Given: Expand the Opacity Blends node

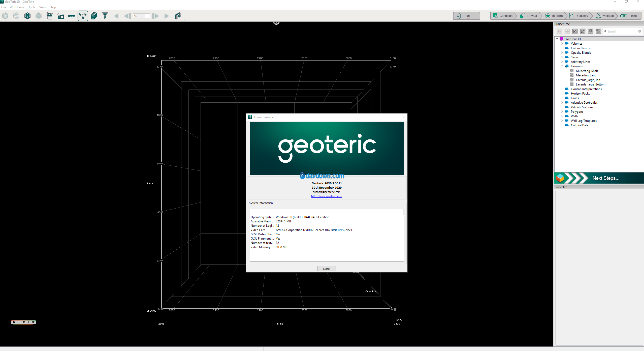Looking at the screenshot, I should (x=562, y=52).
